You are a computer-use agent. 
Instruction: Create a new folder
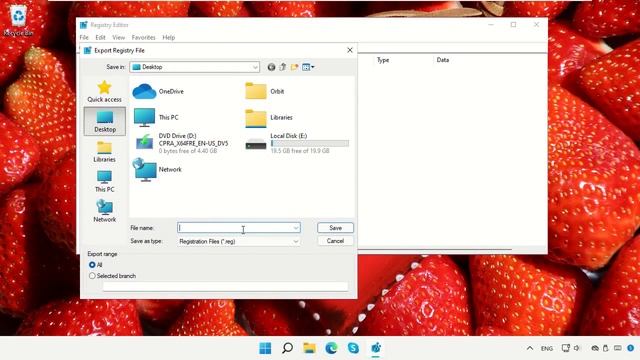click(294, 67)
